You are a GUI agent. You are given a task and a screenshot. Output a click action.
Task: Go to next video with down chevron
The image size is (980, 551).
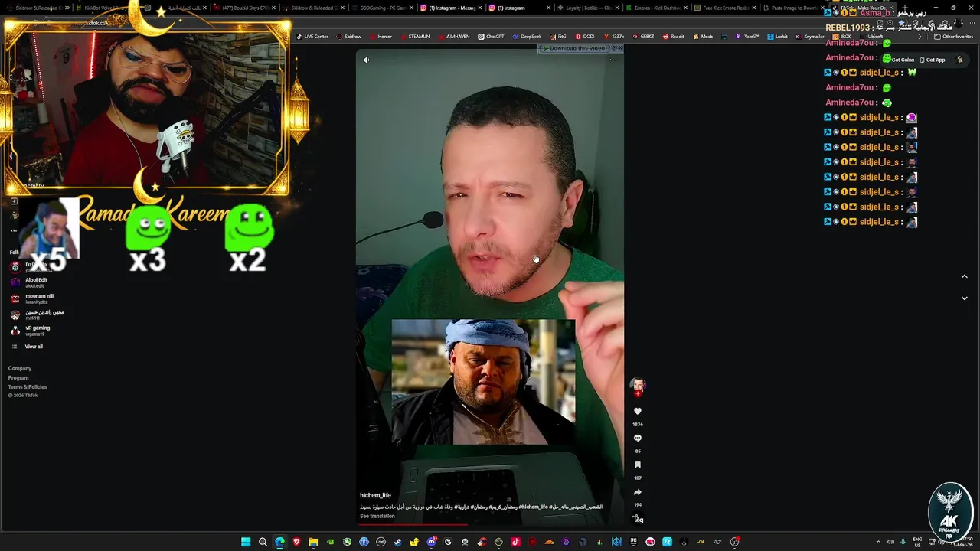964,298
